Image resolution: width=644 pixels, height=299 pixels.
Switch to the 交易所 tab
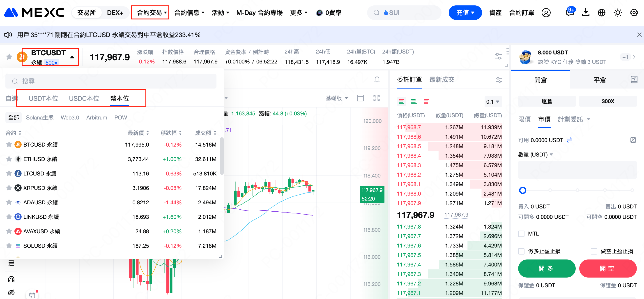pyautogui.click(x=87, y=12)
